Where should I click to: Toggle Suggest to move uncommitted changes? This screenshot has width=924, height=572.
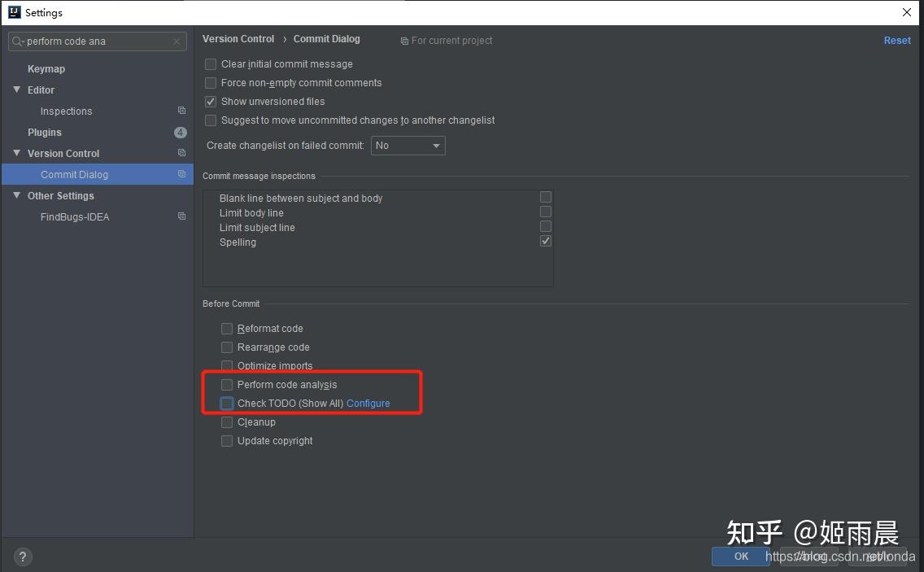211,120
